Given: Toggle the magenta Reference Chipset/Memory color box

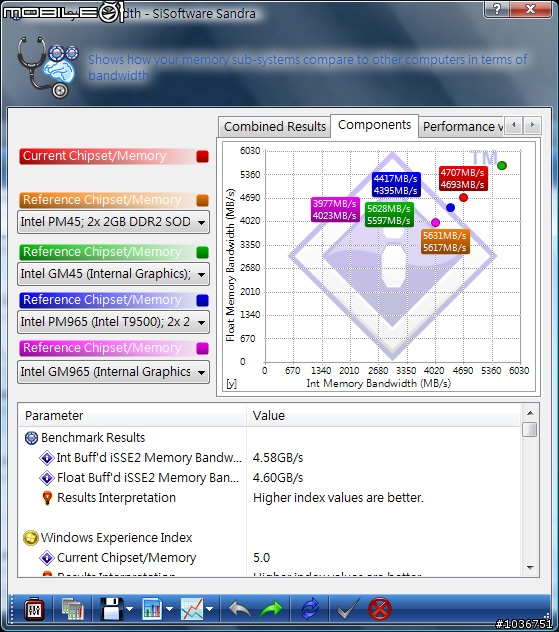Looking at the screenshot, I should [x=202, y=348].
